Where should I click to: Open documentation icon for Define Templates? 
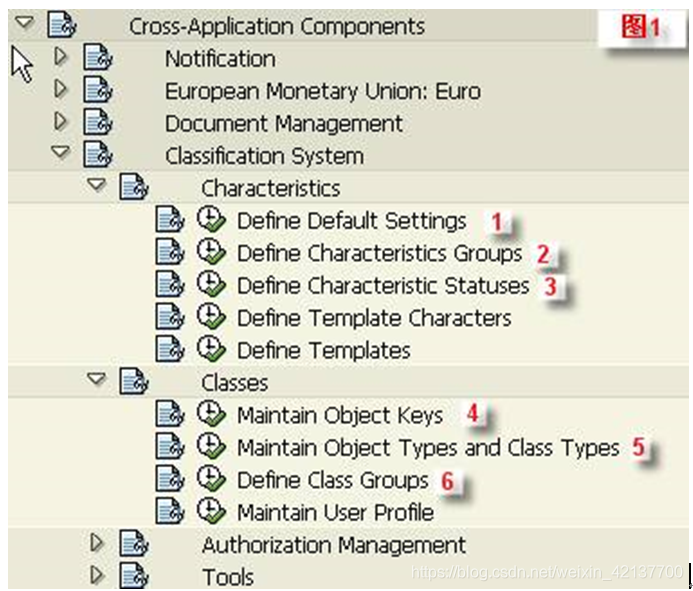(x=170, y=348)
